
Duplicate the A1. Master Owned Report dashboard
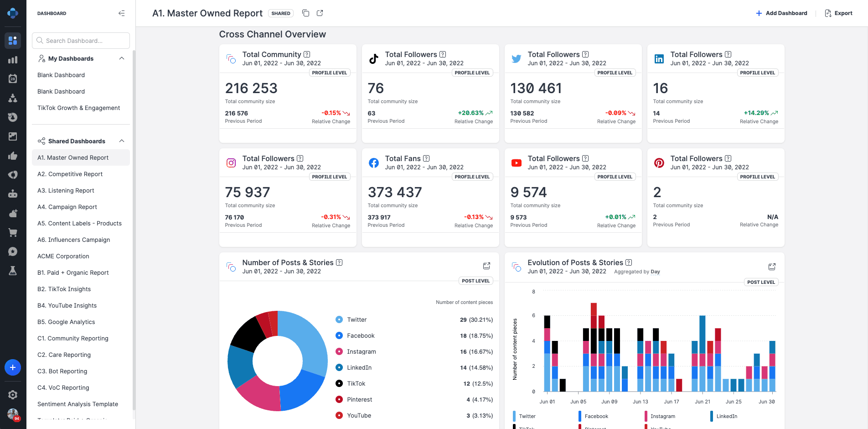[x=306, y=13]
